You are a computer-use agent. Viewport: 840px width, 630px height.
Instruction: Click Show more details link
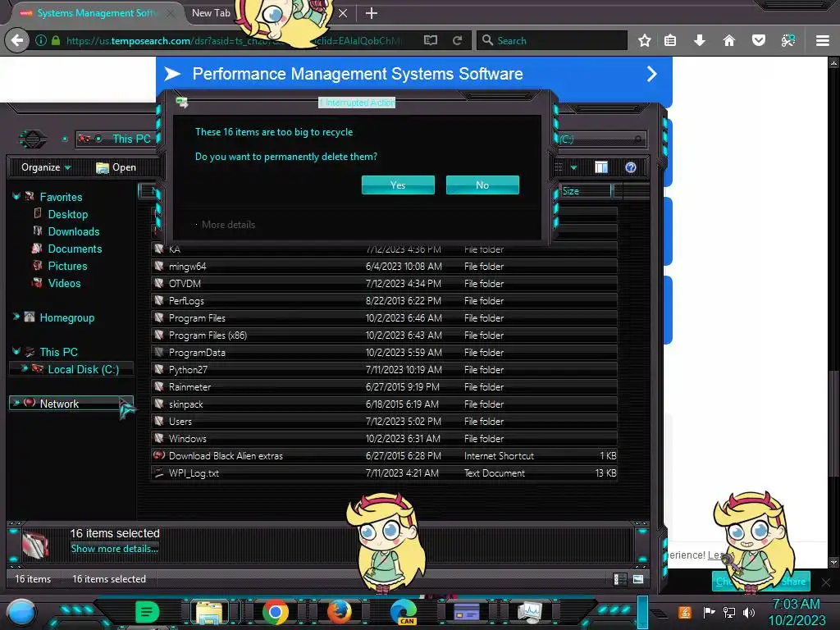click(114, 549)
